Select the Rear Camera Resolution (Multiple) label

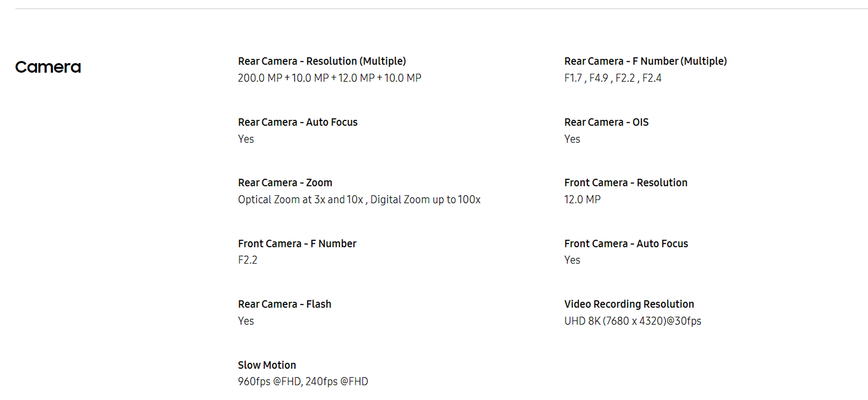[322, 61]
